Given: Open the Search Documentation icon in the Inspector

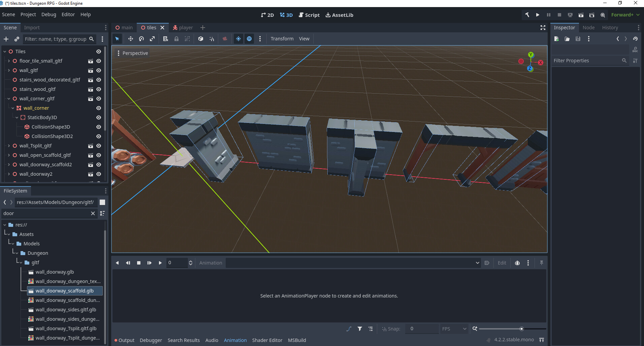Looking at the screenshot, I should click(636, 49).
